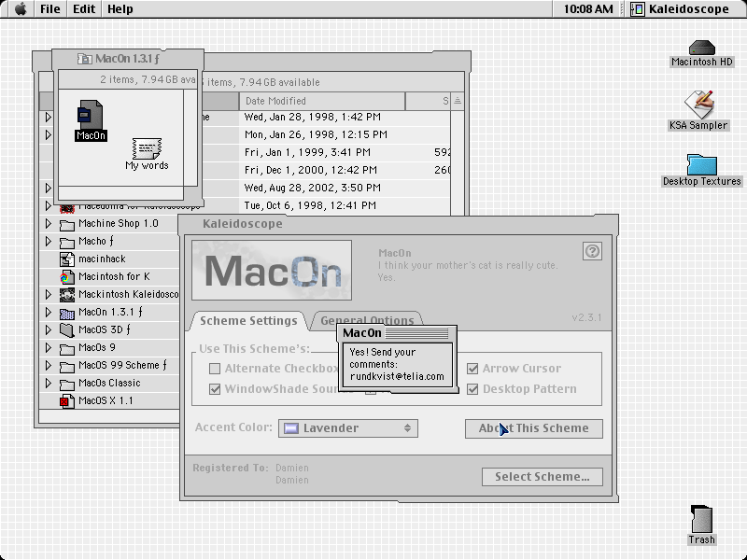Select the Machine Shop 1.0 folder icon
The height and width of the screenshot is (560, 747).
(x=67, y=224)
